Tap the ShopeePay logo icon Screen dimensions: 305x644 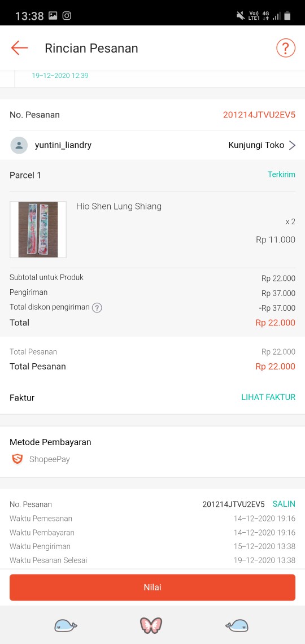[x=18, y=459]
